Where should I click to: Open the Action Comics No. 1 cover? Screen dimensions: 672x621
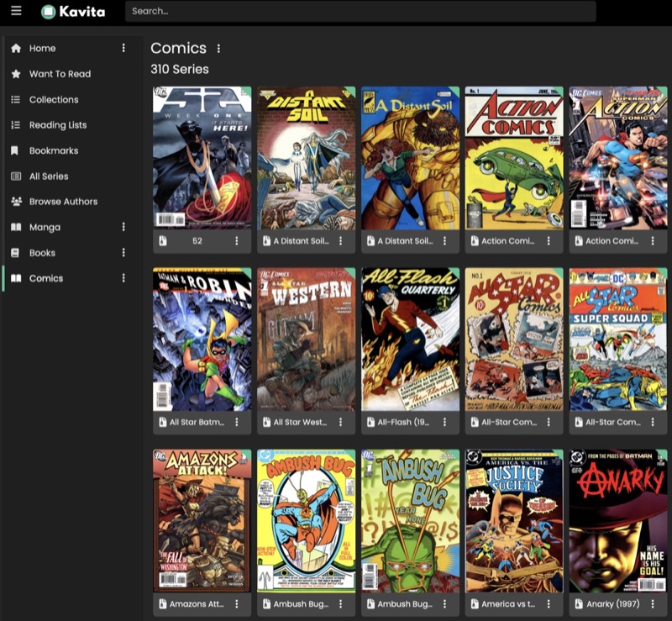[514, 157]
